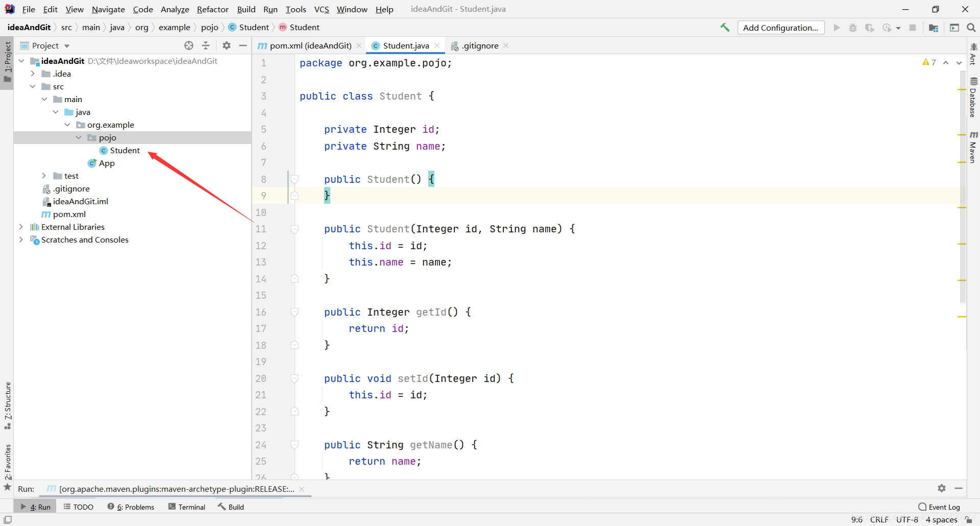Click the Stop square icon in toolbar
The image size is (980, 526).
(913, 28)
